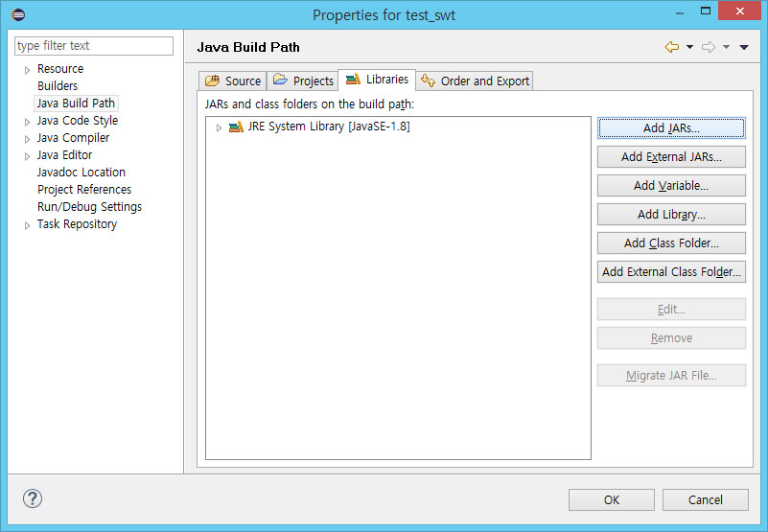The height and width of the screenshot is (532, 768).
Task: Open the view menu triangle icon
Action: [744, 47]
